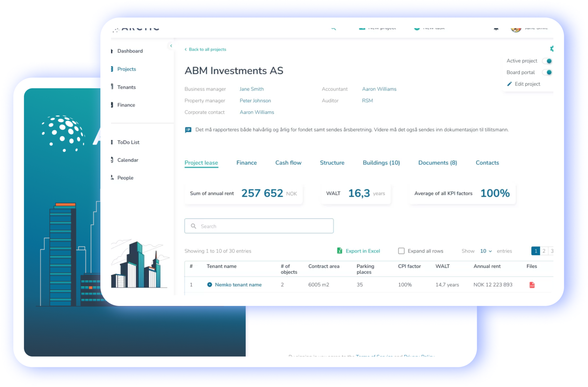Click the Norwegian note beginning Det må rapporteres
The width and height of the screenshot is (588, 387).
click(352, 130)
